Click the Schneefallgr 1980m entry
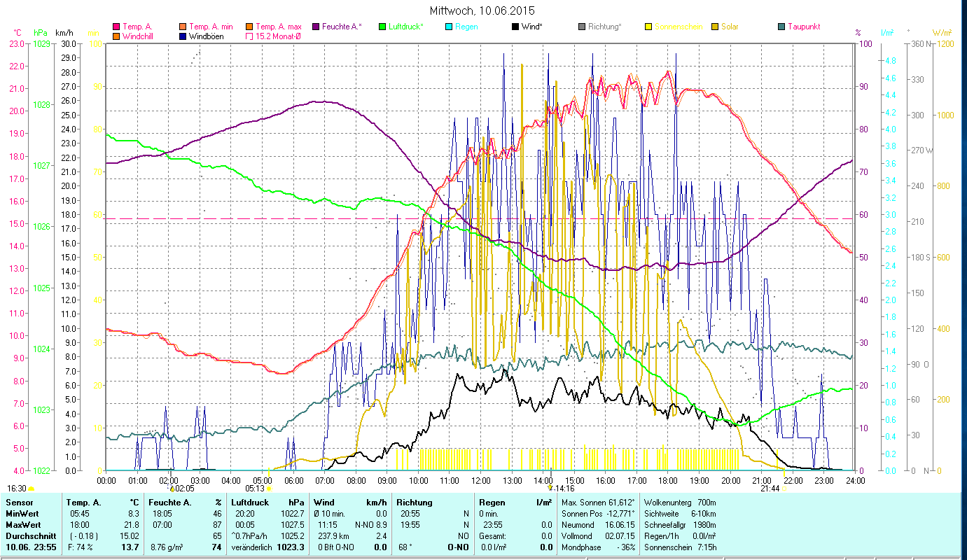Image resolution: width=967 pixels, height=560 pixels. click(679, 524)
